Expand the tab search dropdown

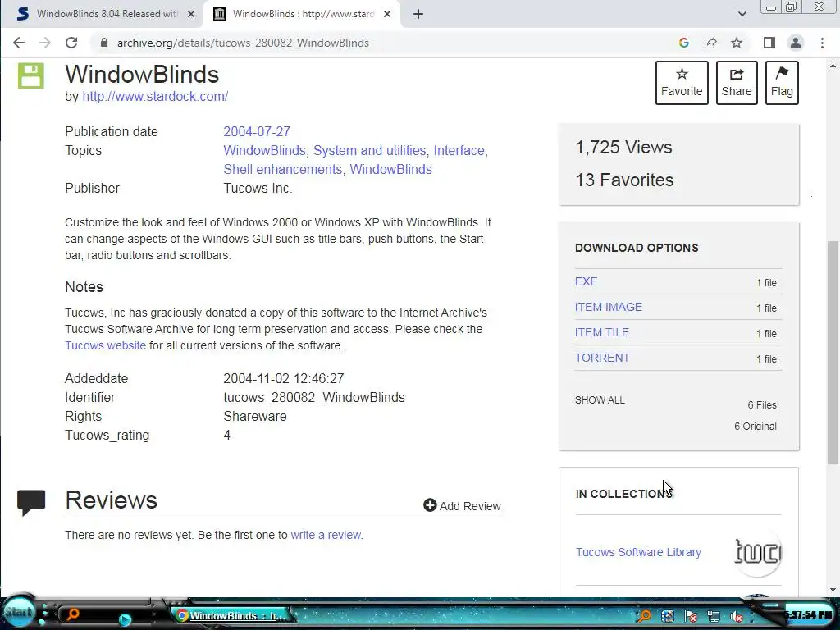[742, 14]
